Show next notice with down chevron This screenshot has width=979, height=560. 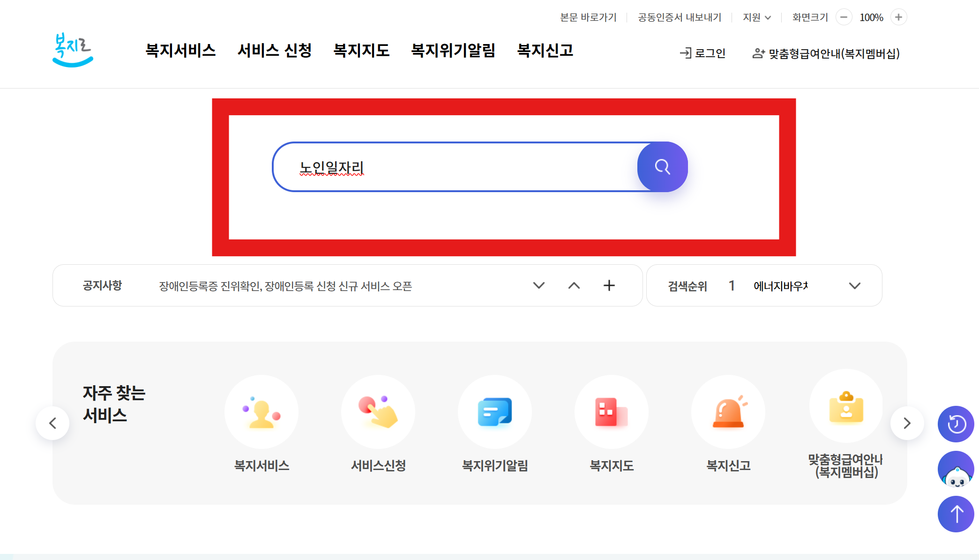(x=538, y=285)
